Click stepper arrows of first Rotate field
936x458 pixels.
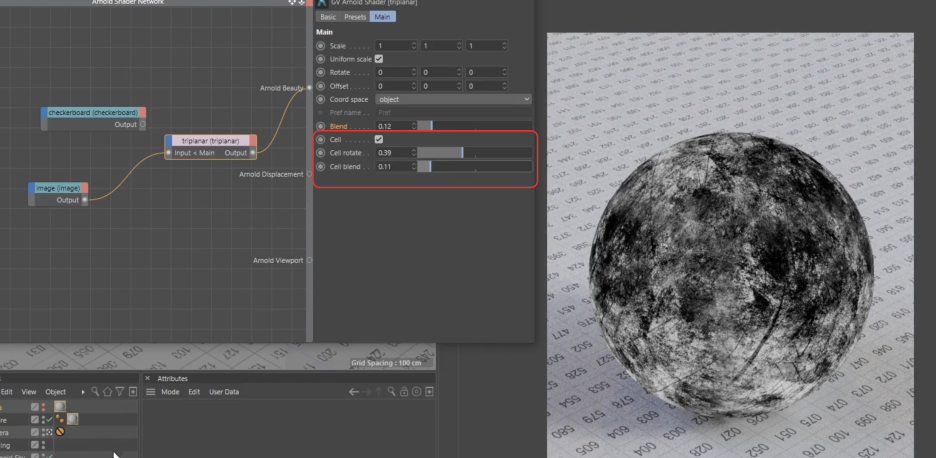pyautogui.click(x=413, y=72)
